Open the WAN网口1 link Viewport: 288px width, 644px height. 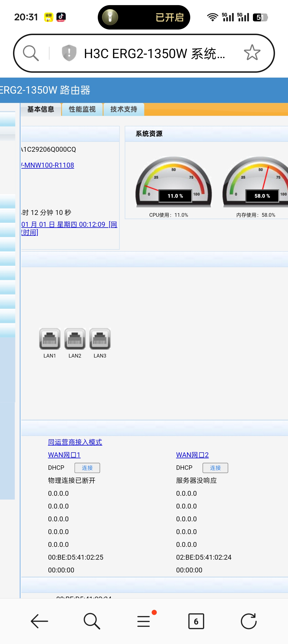(x=64, y=455)
